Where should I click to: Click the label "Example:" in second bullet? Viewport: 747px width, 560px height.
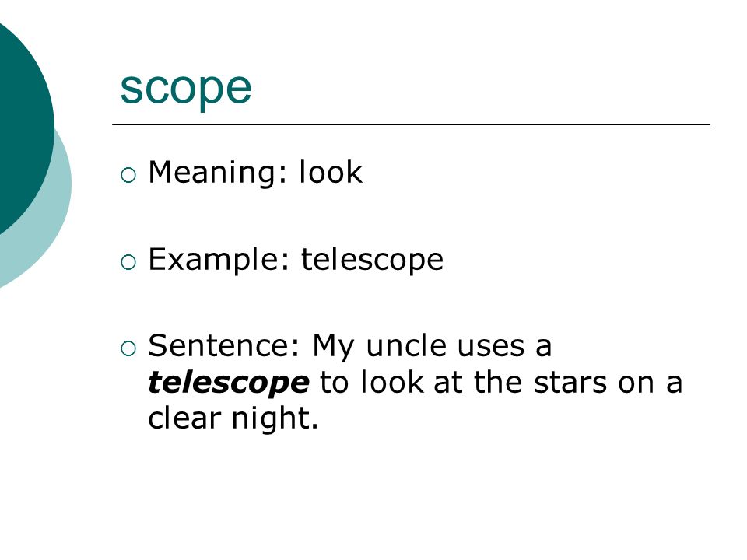click(219, 261)
